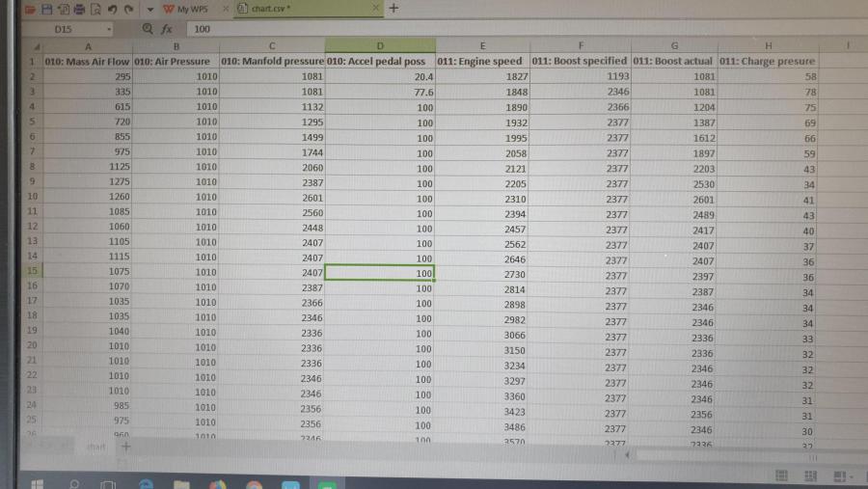868x489 pixels.
Task: Open the Windows Start menu
Action: [36, 482]
